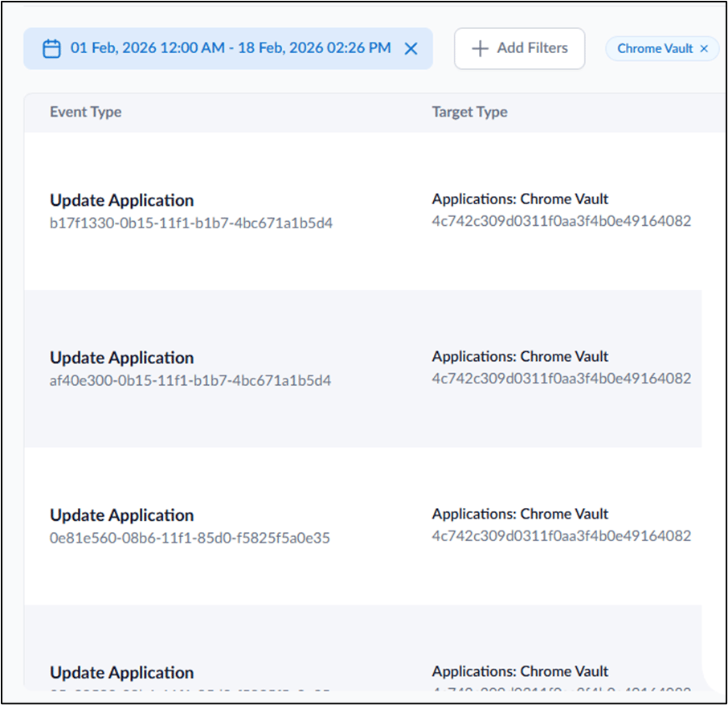Click Applications: Chrome Vault in bottom row
The image size is (728, 705).
point(520,671)
